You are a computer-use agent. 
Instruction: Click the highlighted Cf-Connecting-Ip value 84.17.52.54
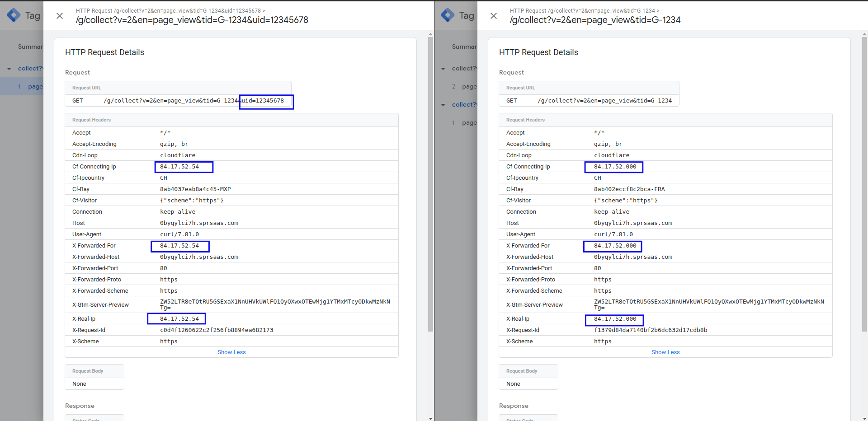[183, 167]
